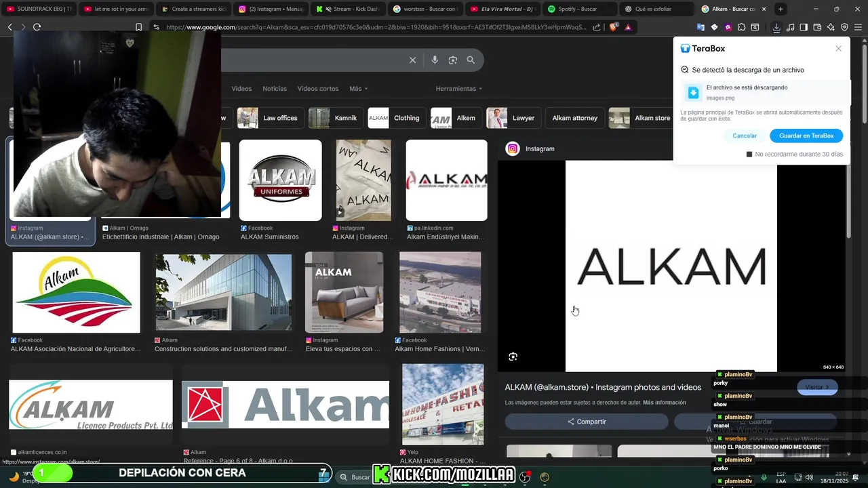Click the Compartir button
Image resolution: width=868 pixels, height=488 pixels.
point(587,422)
